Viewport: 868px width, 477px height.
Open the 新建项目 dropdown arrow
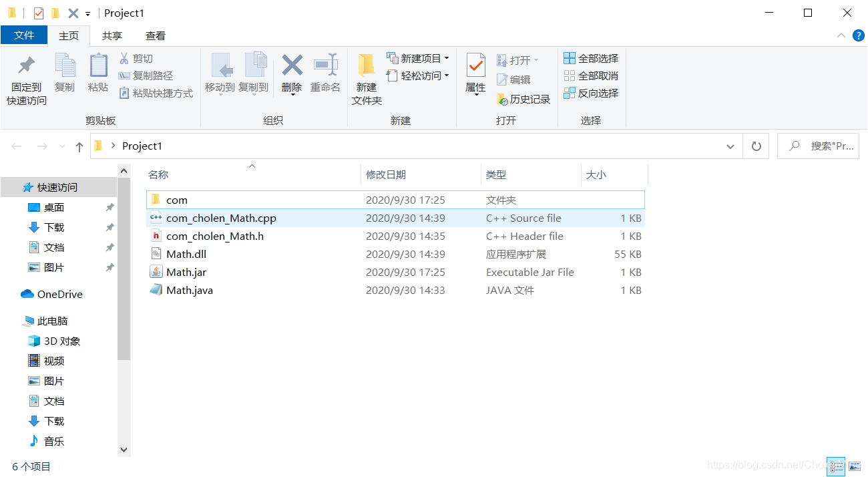pyautogui.click(x=447, y=57)
